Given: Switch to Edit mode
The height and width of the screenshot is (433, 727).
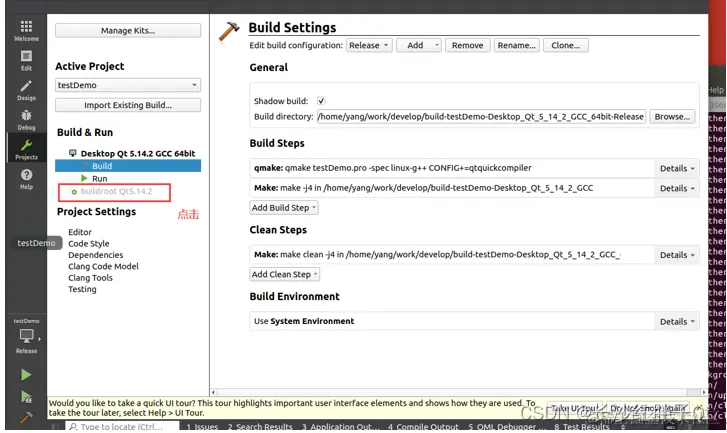Looking at the screenshot, I should (26, 60).
